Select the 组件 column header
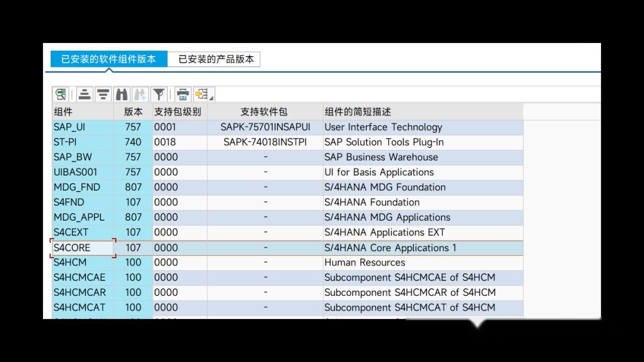Viewport: 644px width, 362px height. 82,112
